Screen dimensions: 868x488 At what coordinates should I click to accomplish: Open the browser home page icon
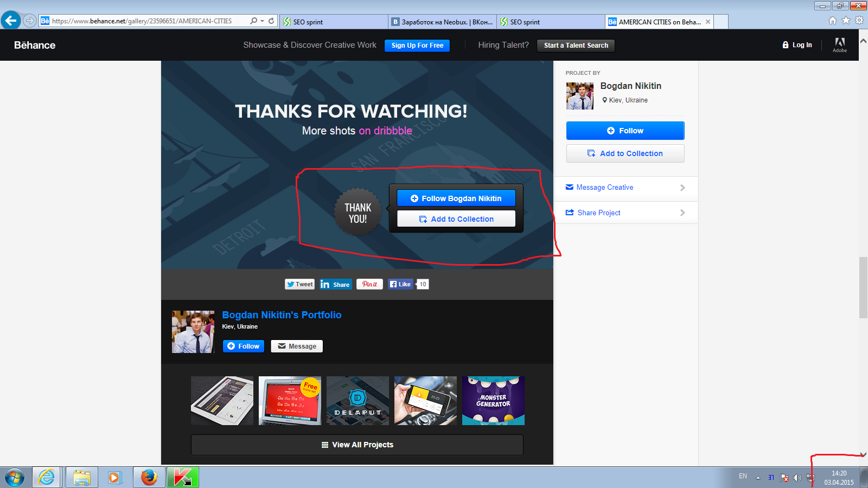(x=833, y=21)
